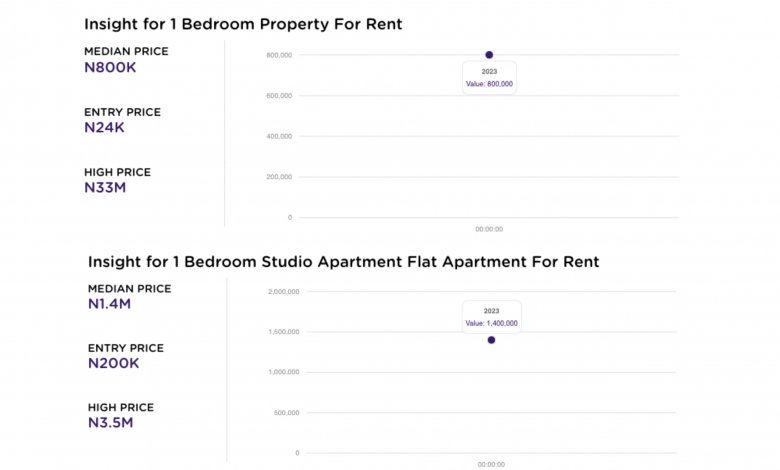Click the 2,000,000 y-axis label

(x=284, y=291)
